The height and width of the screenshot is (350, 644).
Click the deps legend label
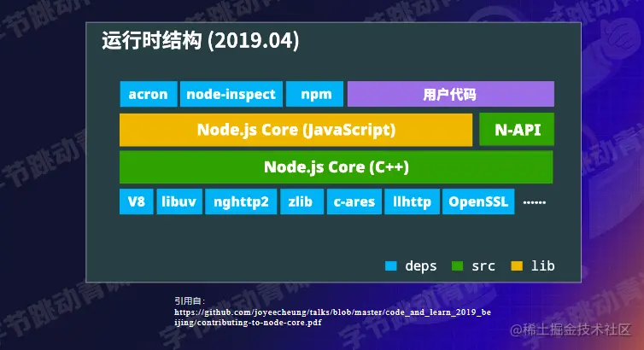pos(420,266)
